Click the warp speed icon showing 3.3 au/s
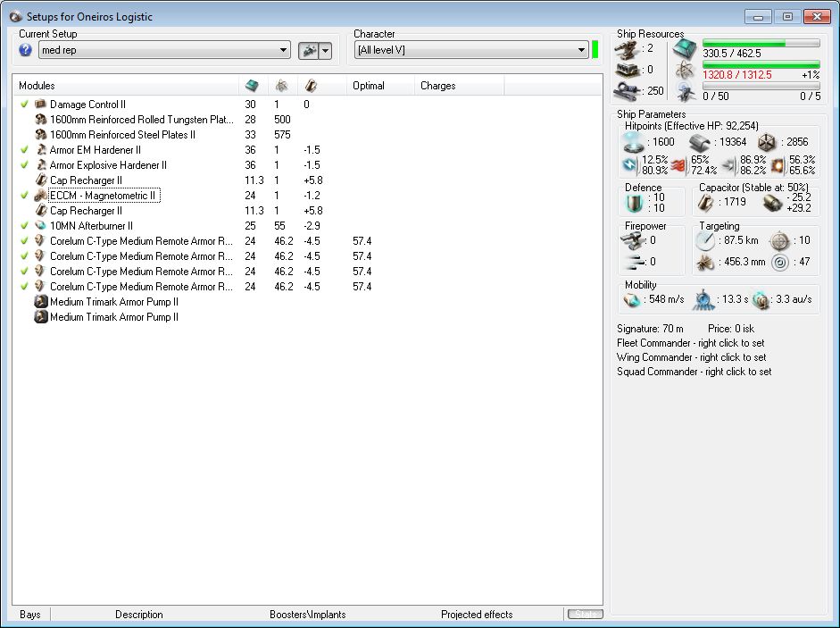840x628 pixels. pos(761,300)
